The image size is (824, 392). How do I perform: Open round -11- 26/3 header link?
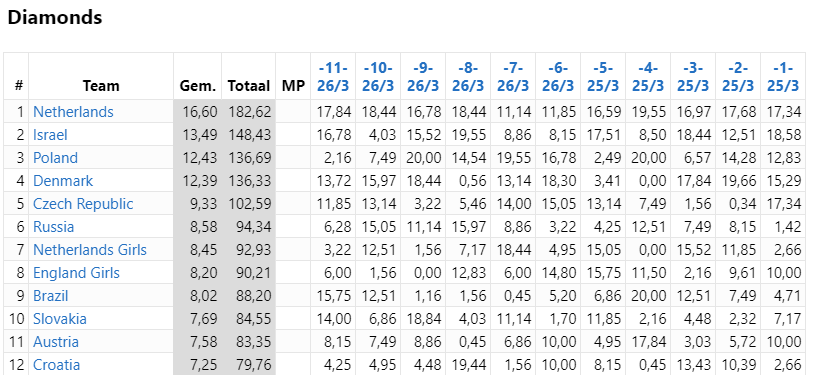[333, 77]
